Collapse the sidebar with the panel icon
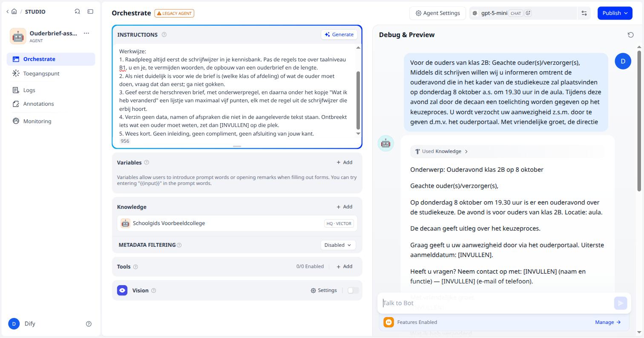 coord(90,12)
